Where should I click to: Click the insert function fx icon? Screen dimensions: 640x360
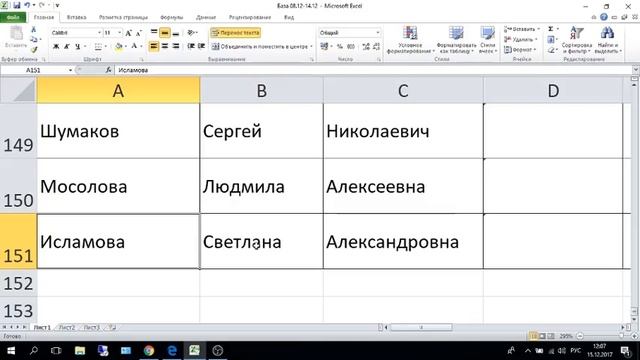pyautogui.click(x=109, y=70)
